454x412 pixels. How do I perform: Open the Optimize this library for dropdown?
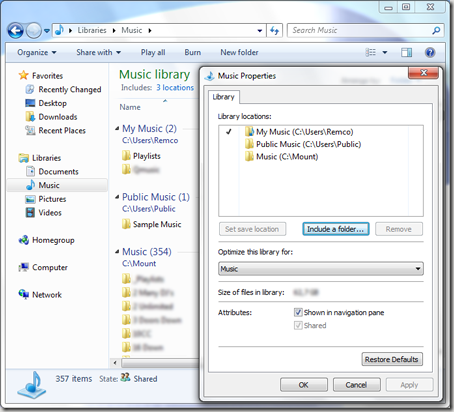[x=321, y=269]
